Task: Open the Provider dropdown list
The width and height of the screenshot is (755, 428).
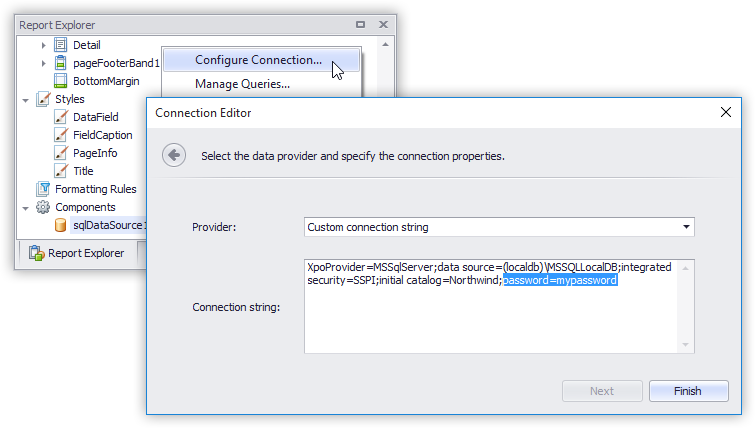Action: [x=686, y=227]
